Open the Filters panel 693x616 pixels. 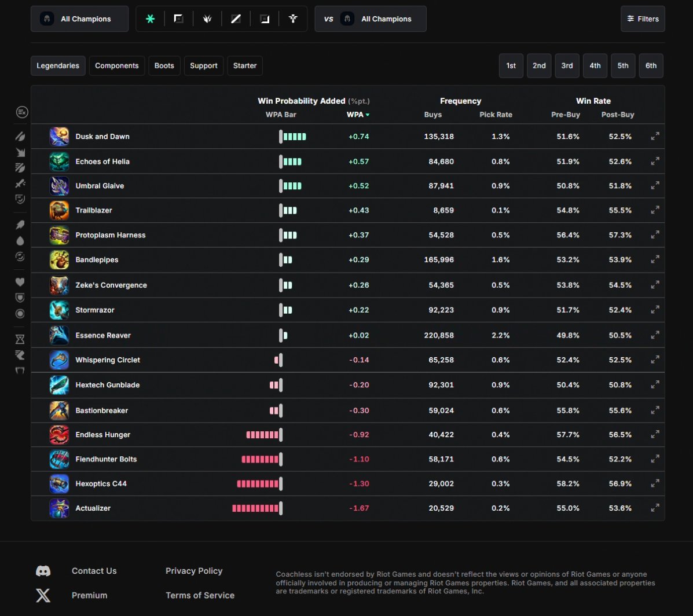click(643, 19)
